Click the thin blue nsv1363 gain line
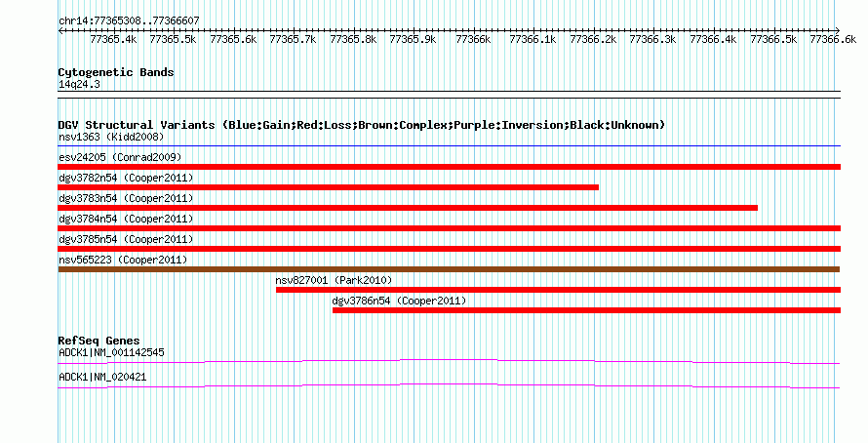This screenshot has height=443, width=868. coord(449,146)
